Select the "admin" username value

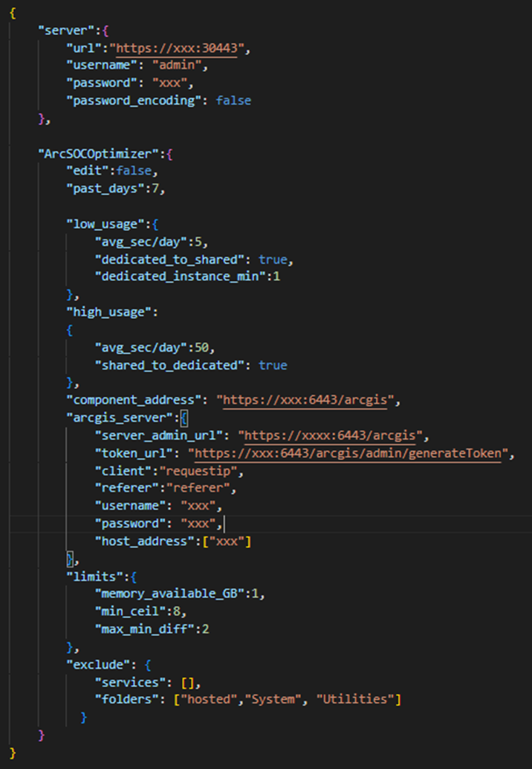pyautogui.click(x=177, y=65)
